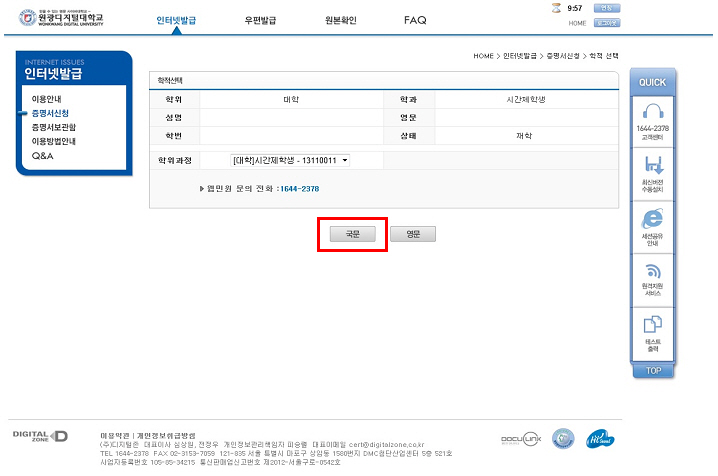The width and height of the screenshot is (718, 476).
Task: Click the 재학 status cell
Action: 524,136
